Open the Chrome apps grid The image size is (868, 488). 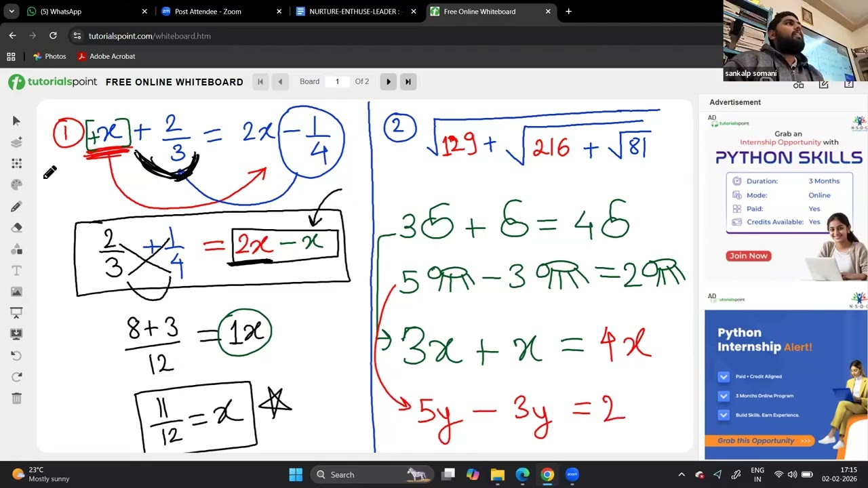11,56
